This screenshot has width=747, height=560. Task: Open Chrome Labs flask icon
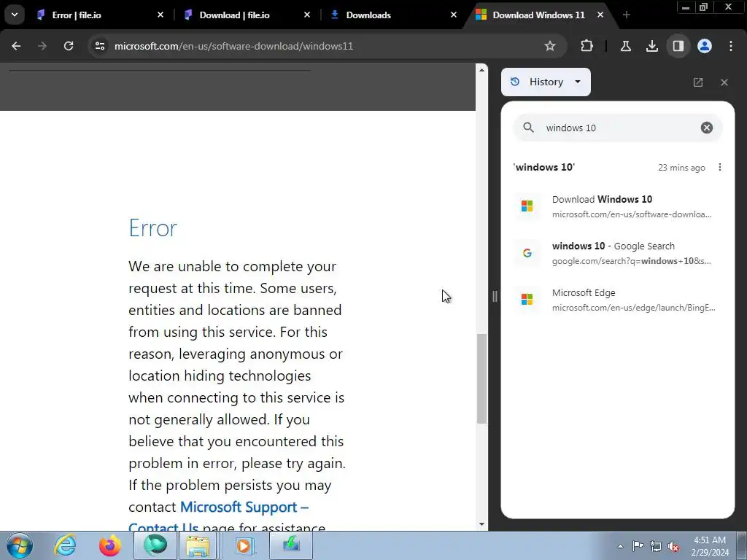point(625,46)
